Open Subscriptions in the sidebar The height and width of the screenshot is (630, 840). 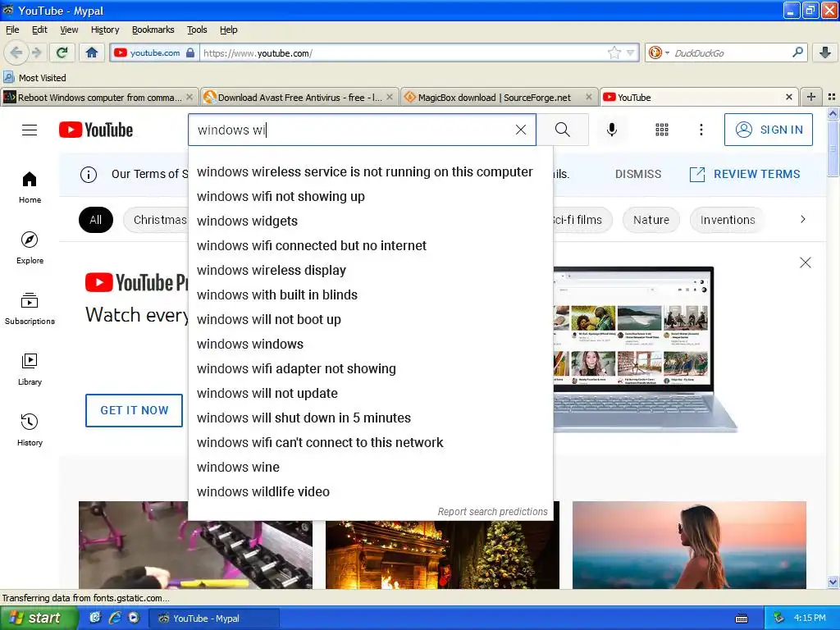(30, 309)
